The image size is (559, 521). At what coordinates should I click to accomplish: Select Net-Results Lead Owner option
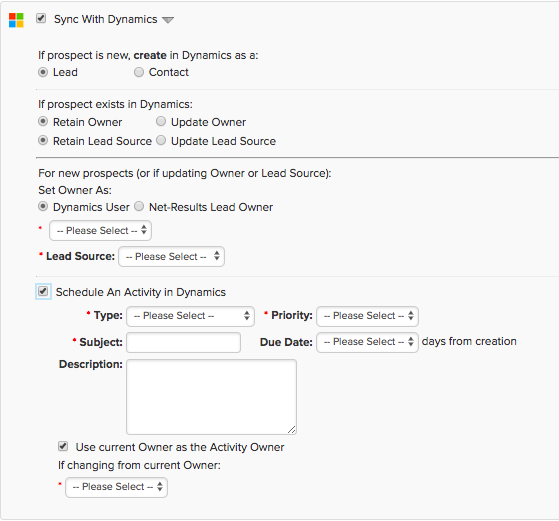[139, 206]
